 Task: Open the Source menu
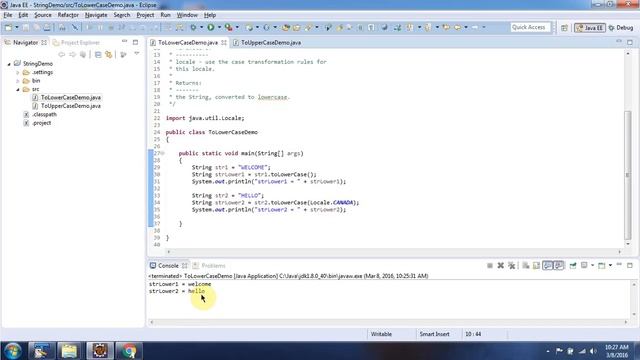tap(42, 15)
